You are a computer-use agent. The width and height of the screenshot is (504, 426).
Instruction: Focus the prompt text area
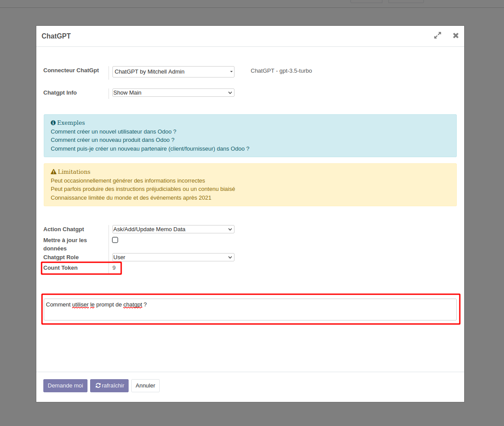pos(250,310)
